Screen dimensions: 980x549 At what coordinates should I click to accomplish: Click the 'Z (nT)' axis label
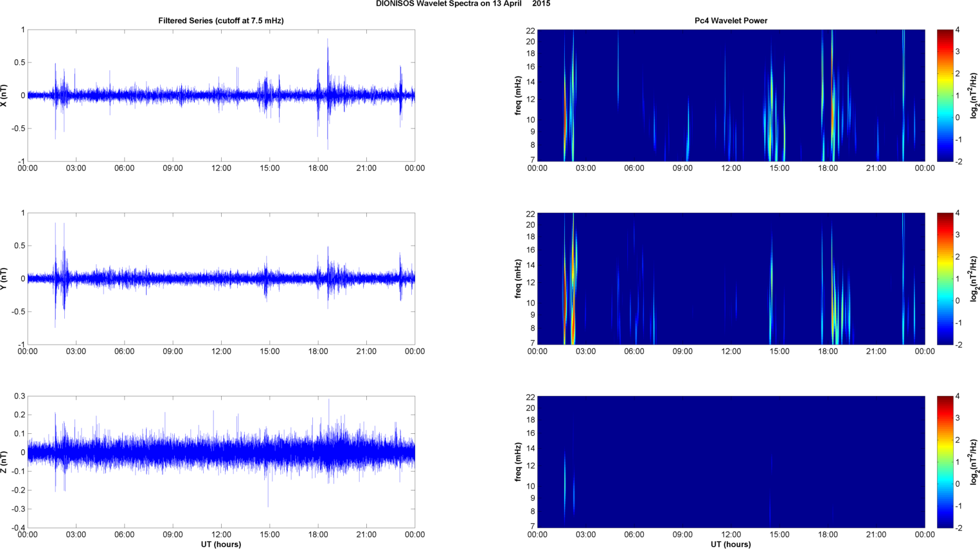[4, 462]
